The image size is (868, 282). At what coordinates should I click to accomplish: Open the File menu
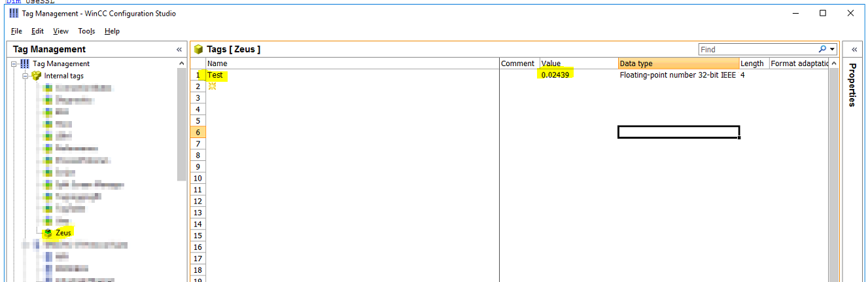[16, 31]
